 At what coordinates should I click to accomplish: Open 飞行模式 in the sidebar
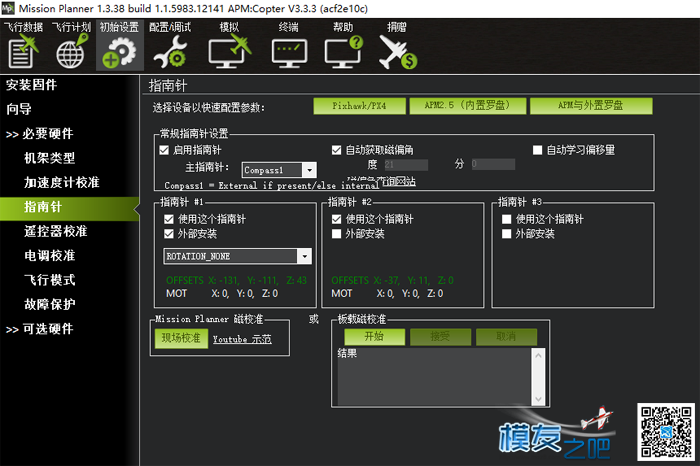(x=49, y=280)
